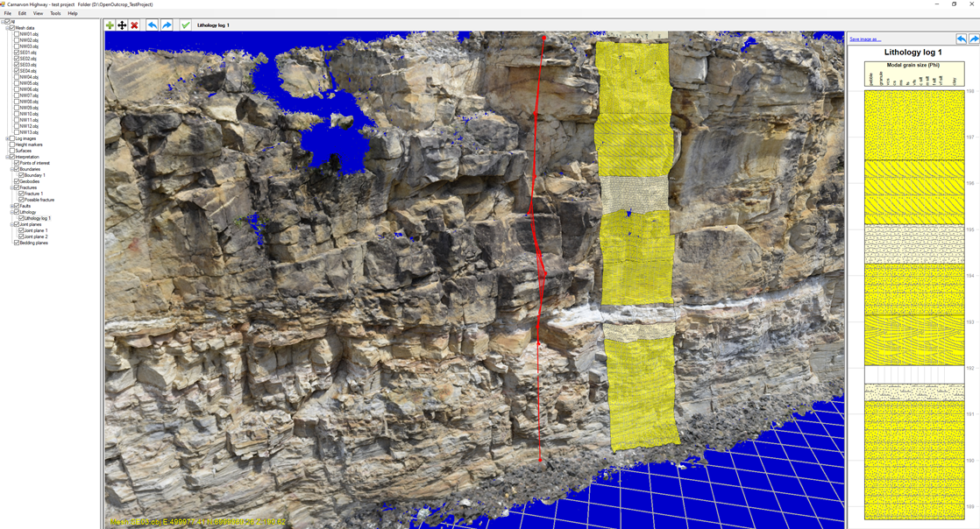The image size is (980, 529).
Task: Click the 'Save image as' link
Action: (864, 39)
